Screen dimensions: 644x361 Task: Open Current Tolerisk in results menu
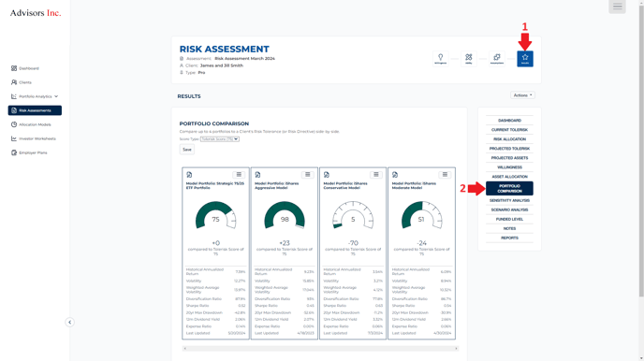(x=509, y=130)
